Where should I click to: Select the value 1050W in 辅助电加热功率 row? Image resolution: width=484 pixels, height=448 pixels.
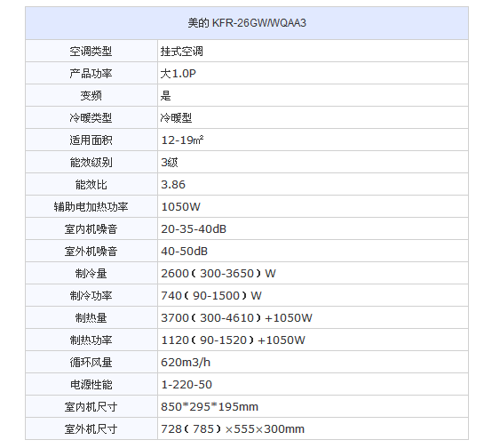pos(181,207)
